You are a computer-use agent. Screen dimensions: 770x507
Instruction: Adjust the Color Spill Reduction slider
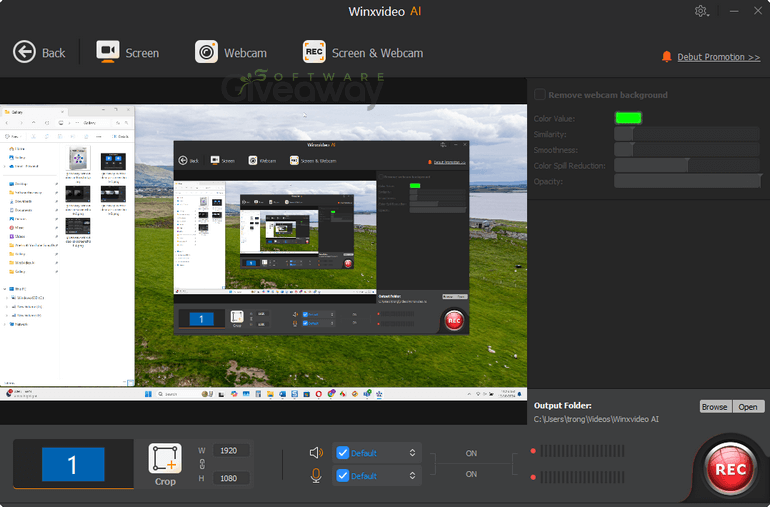(x=687, y=165)
